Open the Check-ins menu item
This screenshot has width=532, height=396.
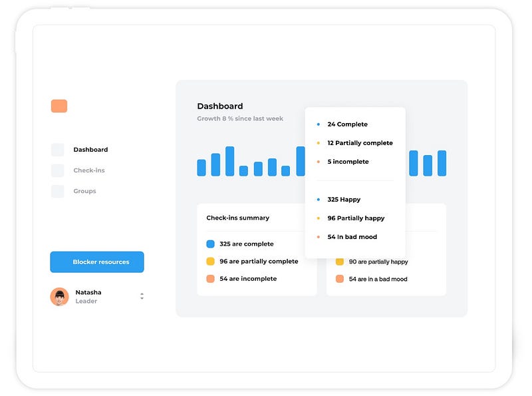(x=89, y=170)
